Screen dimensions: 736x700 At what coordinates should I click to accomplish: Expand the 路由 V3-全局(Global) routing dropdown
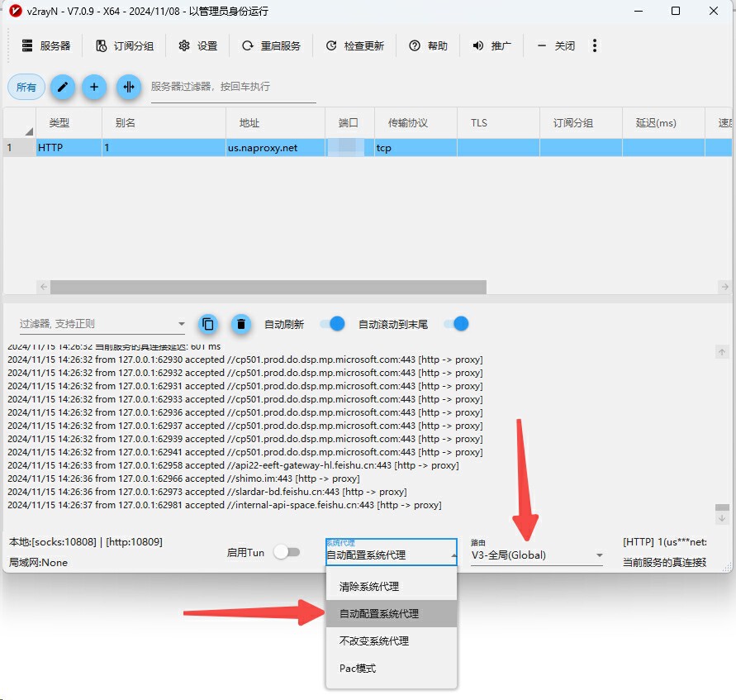coord(536,555)
